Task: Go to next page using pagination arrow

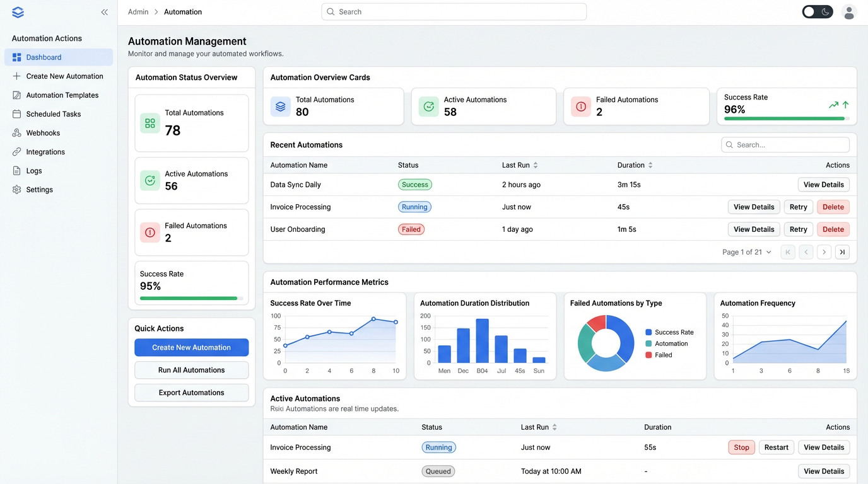Action: tap(823, 252)
